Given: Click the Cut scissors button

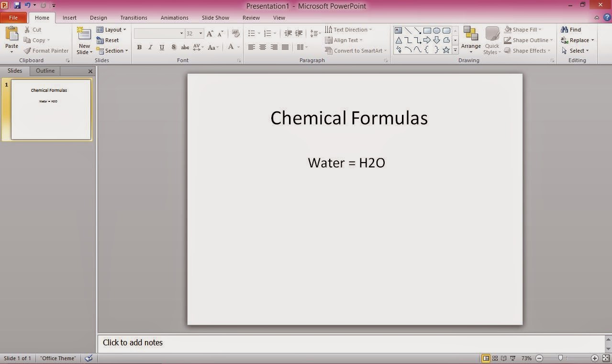Looking at the screenshot, I should point(33,30).
